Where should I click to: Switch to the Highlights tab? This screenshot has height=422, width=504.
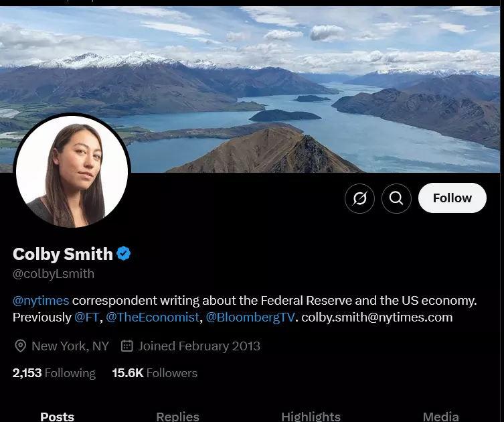click(311, 417)
